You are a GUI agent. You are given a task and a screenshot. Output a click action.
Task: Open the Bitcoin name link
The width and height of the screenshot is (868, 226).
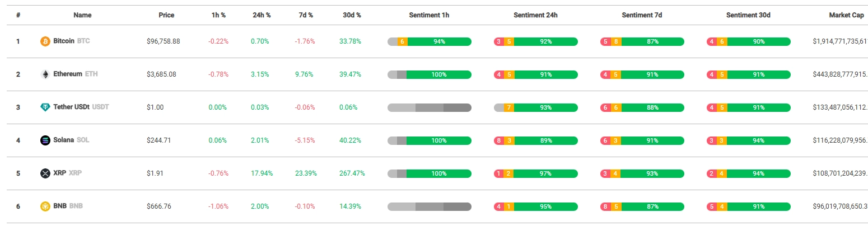64,41
